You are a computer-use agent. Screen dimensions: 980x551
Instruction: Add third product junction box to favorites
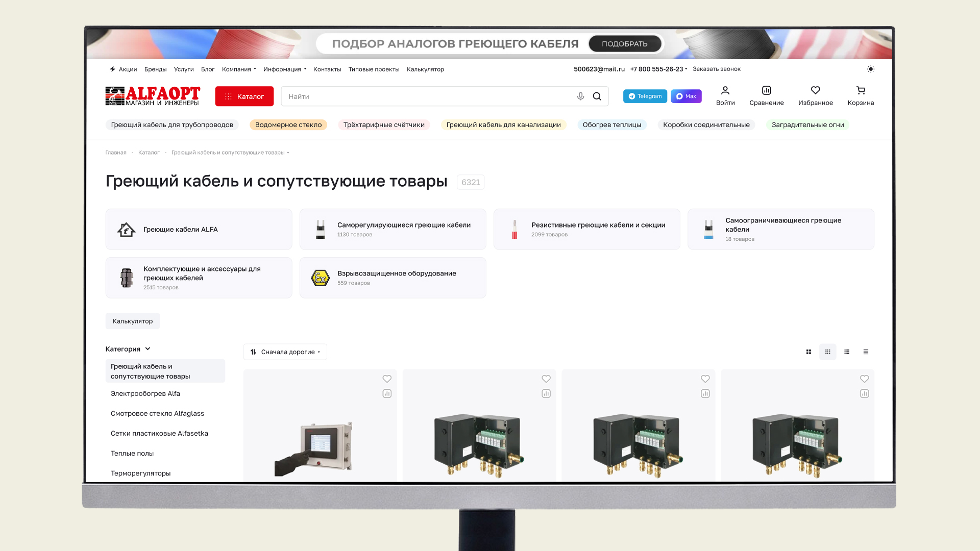[705, 379]
